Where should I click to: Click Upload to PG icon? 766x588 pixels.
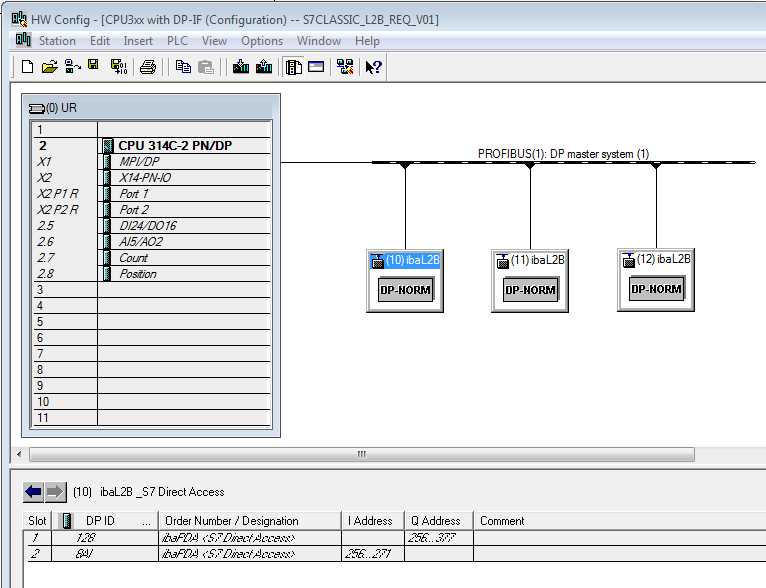click(264, 67)
